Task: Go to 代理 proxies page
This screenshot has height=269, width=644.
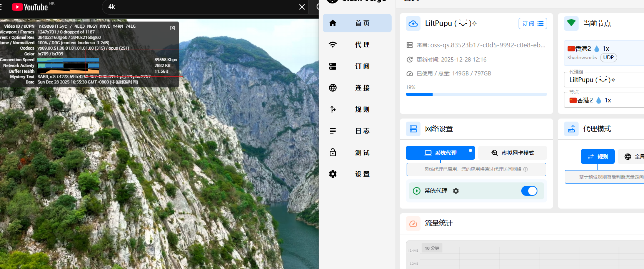Action: coord(357,45)
